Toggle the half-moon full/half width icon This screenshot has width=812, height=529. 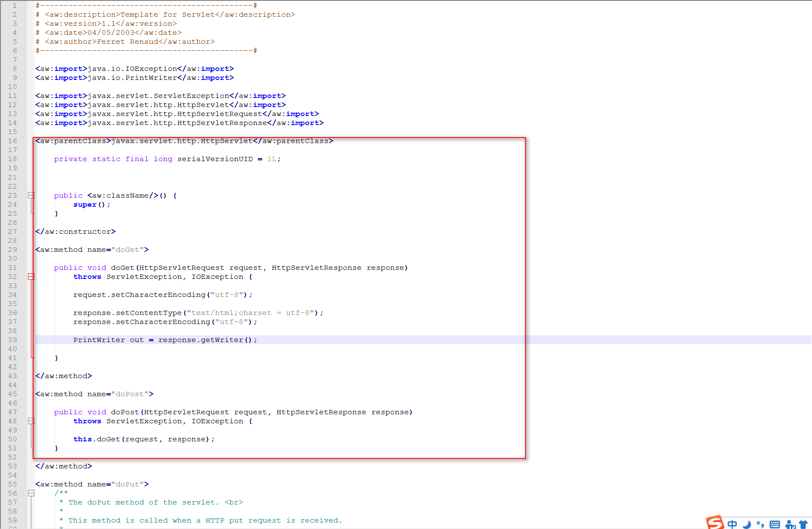pyautogui.click(x=747, y=524)
